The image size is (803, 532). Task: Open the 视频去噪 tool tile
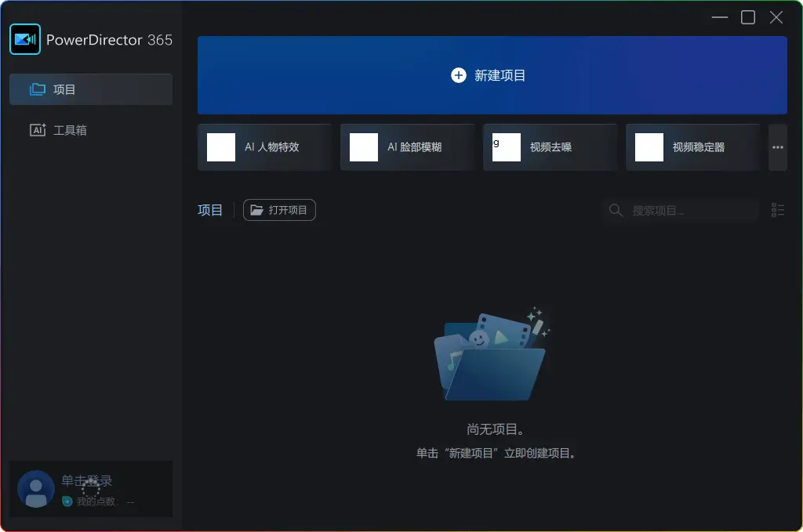(x=550, y=147)
